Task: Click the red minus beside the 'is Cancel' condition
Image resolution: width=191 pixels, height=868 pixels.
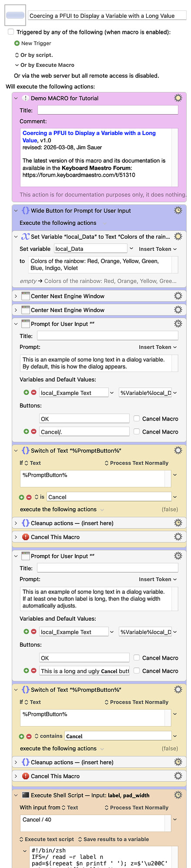Action: pyautogui.click(x=29, y=497)
